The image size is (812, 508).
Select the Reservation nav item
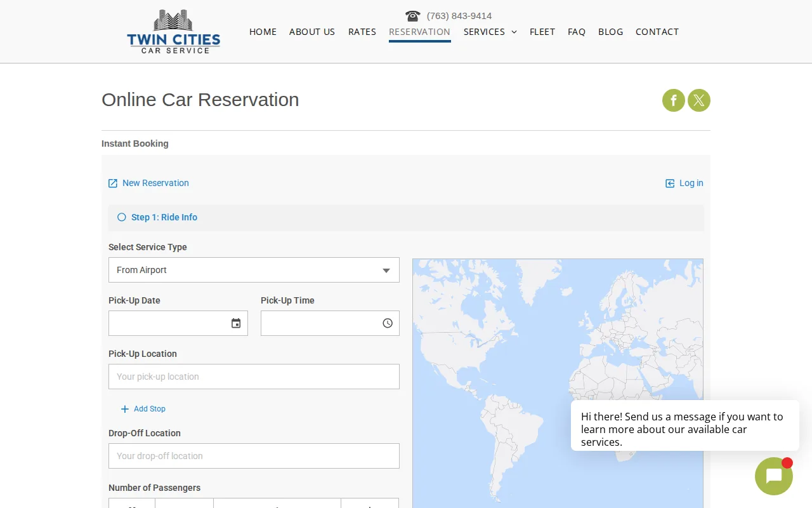tap(419, 32)
